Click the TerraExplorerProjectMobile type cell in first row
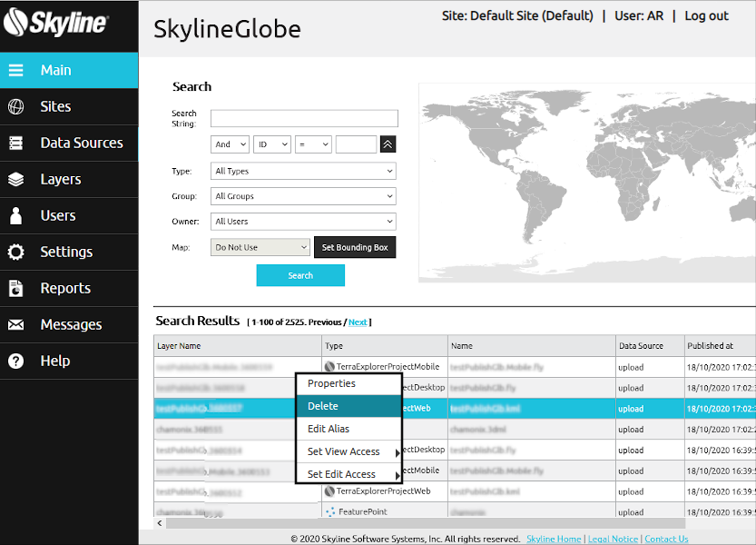Image resolution: width=756 pixels, height=545 pixels. click(x=385, y=367)
